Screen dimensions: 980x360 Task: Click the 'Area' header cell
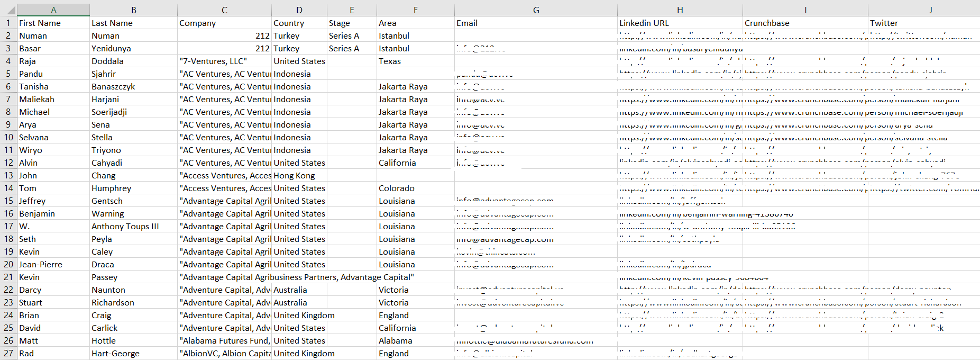click(416, 23)
